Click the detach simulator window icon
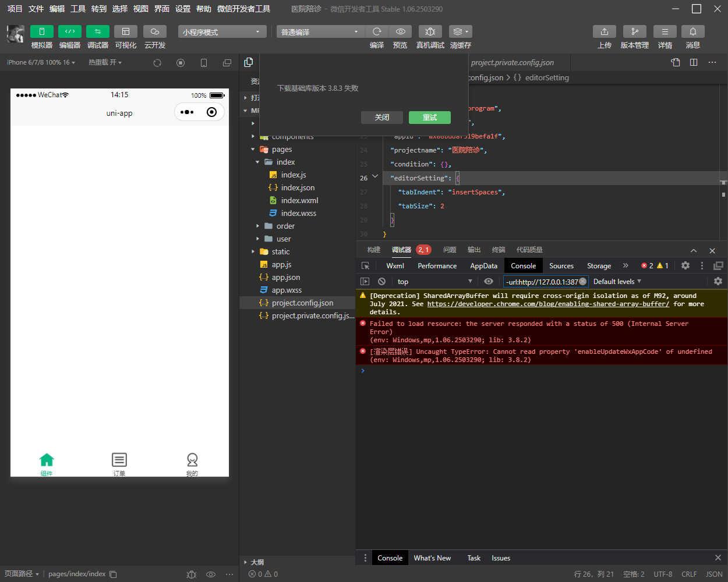 click(x=227, y=63)
